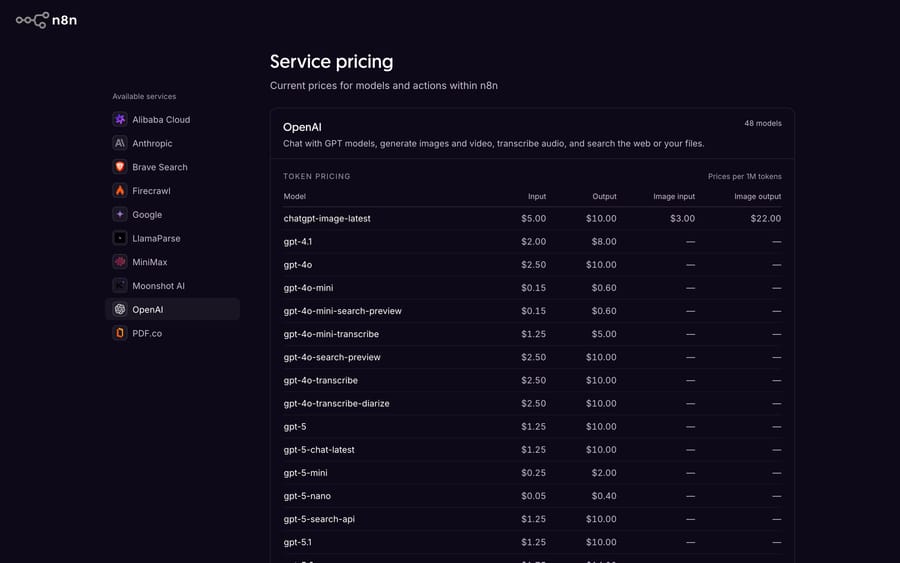Image resolution: width=900 pixels, height=563 pixels.
Task: Click 'Prices per 1M tokens' note
Action: click(x=744, y=176)
